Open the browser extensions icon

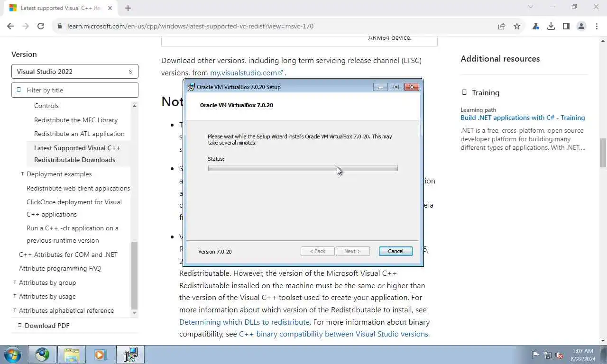click(536, 26)
